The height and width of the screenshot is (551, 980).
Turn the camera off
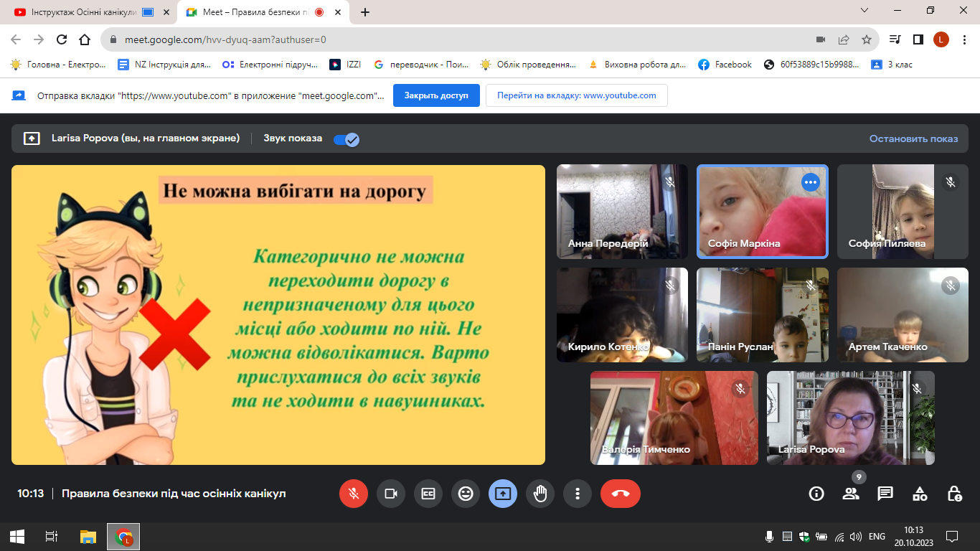tap(391, 494)
